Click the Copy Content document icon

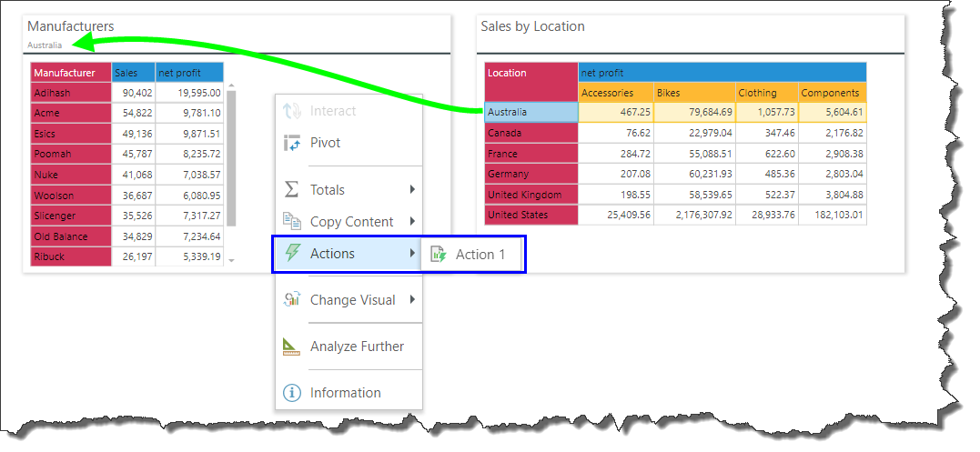[292, 221]
